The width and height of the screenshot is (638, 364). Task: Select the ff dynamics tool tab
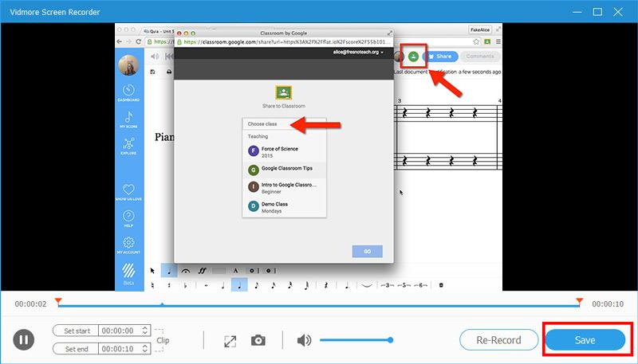click(203, 271)
